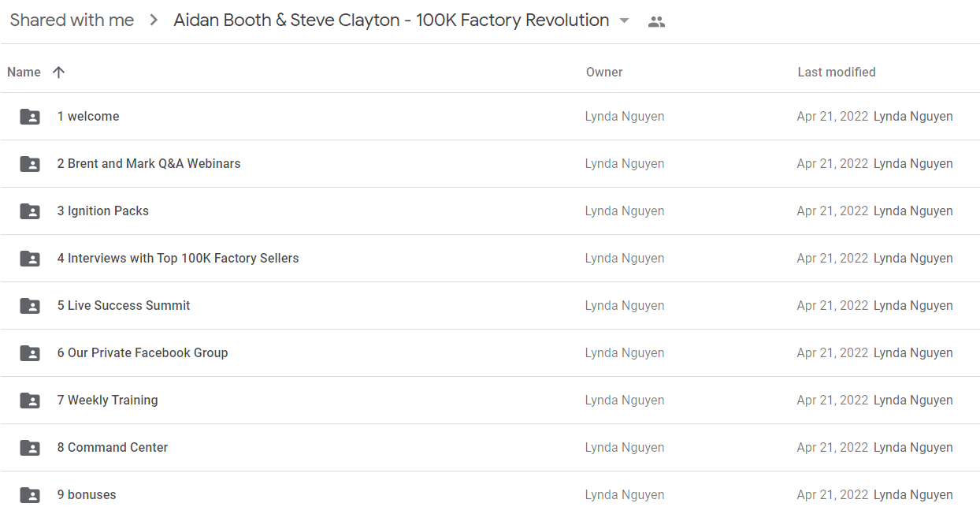Open the dropdown arrow after 100K Factory Revolution
The height and width of the screenshot is (518, 980).
625,20
